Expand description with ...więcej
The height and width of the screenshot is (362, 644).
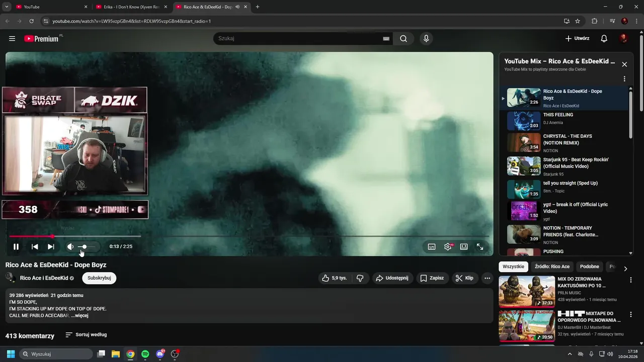click(79, 315)
